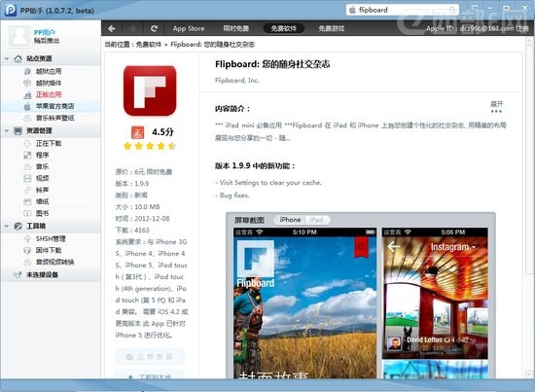This screenshot has height=392, width=535.
Task: Click the star rating bar
Action: coord(150,146)
